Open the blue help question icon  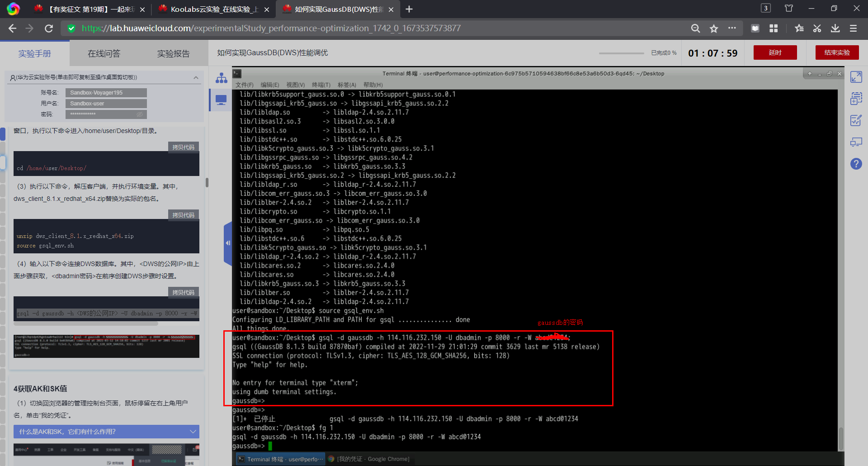point(856,164)
